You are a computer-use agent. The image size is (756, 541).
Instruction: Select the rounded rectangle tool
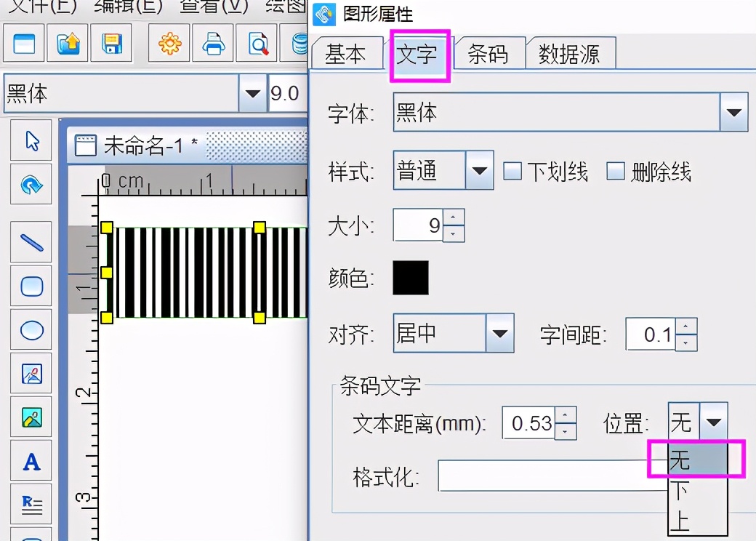coord(31,285)
